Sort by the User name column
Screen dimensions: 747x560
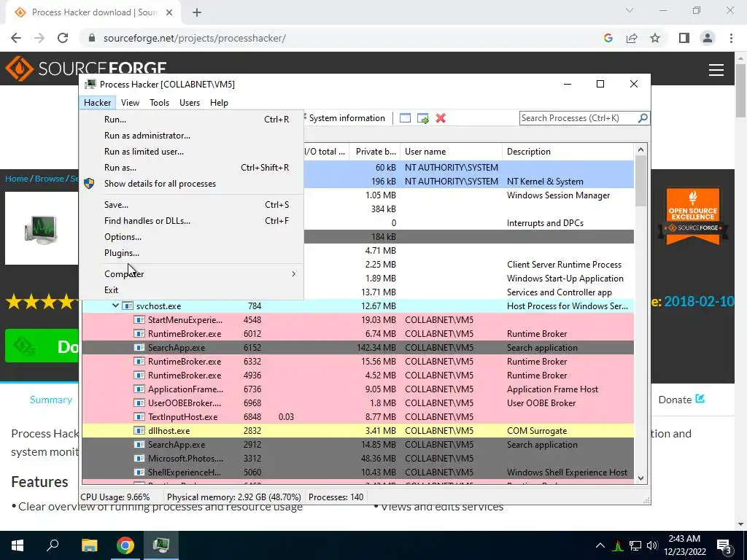(x=451, y=152)
